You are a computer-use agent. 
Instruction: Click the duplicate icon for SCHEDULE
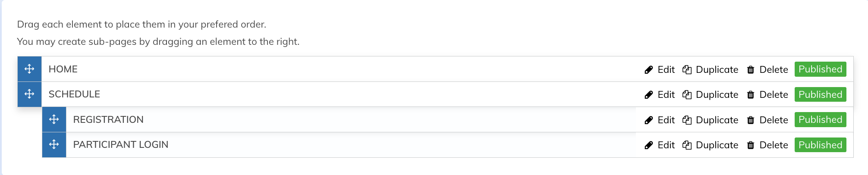click(x=687, y=95)
